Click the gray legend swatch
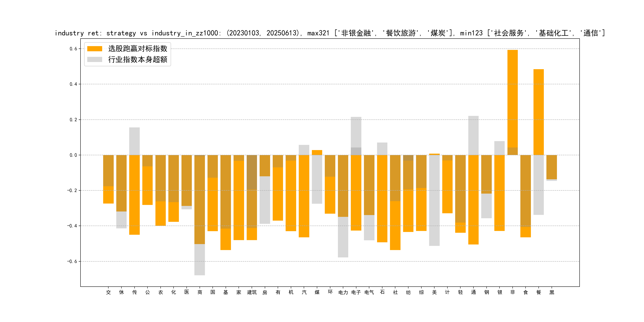 point(94,59)
